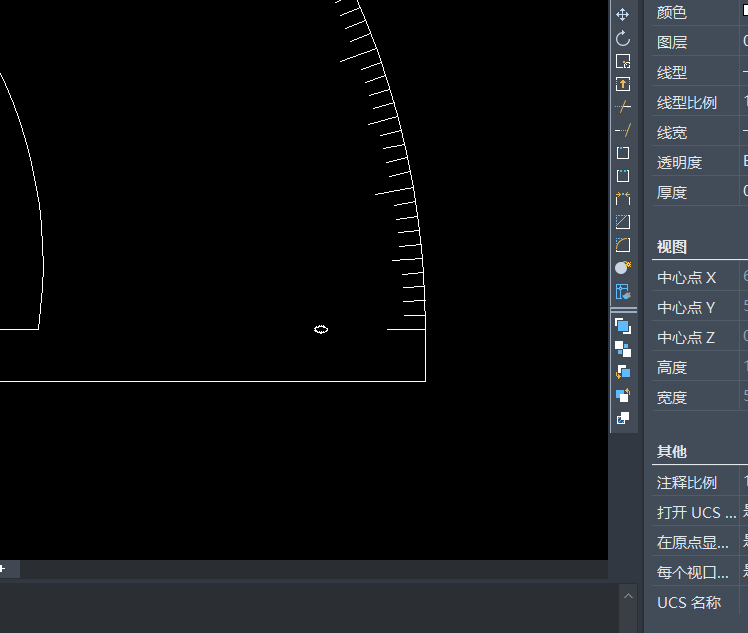Select the 中心点 X property row
Image resolution: width=748 pixels, height=633 pixels.
[700, 277]
